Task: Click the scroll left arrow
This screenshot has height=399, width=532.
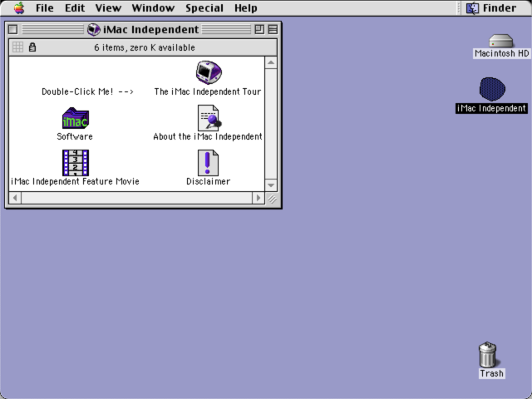Action: click(x=15, y=198)
